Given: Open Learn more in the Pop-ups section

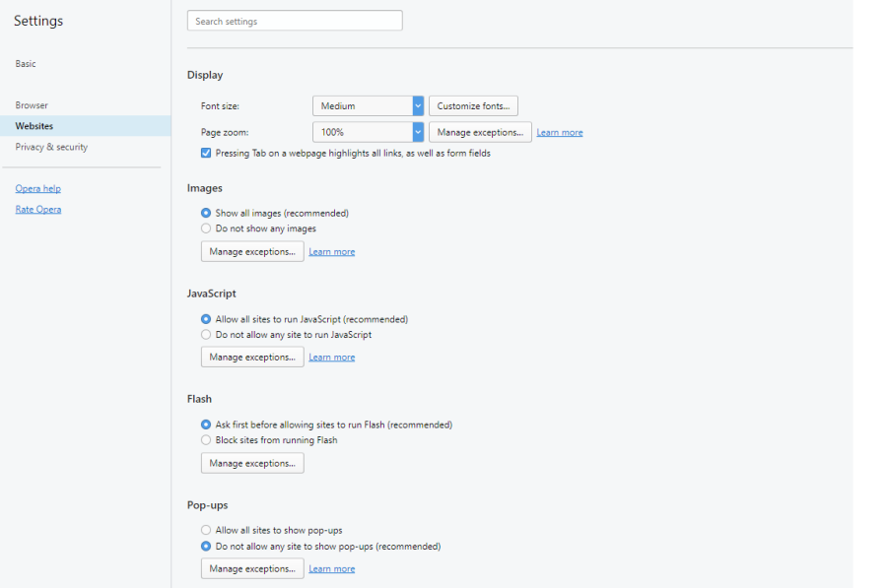Looking at the screenshot, I should [x=332, y=568].
